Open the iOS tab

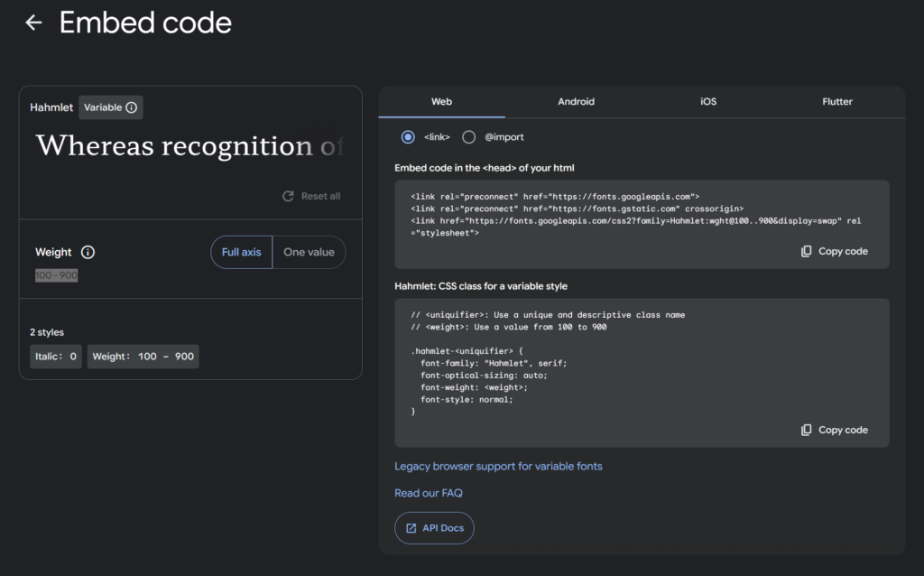708,101
